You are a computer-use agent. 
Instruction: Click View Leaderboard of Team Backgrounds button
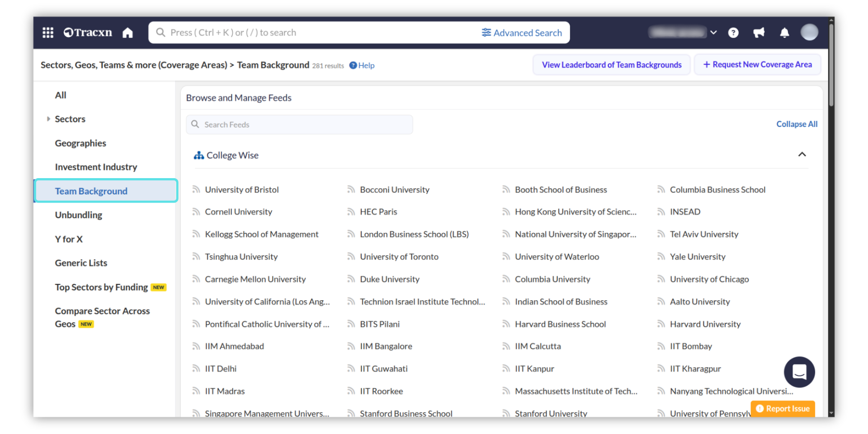point(611,65)
